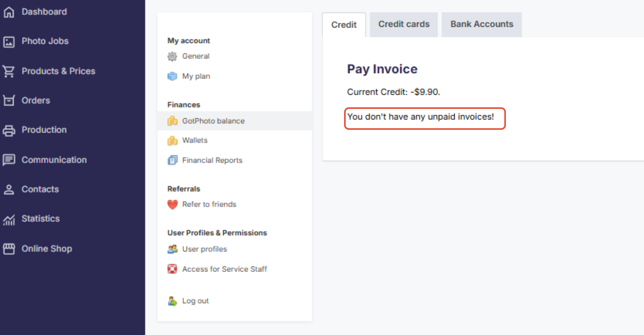Click the User profiles people icon

[172, 249]
